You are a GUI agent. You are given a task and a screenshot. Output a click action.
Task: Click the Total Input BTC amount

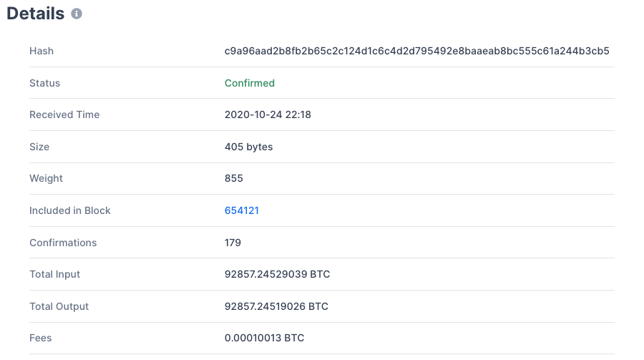[x=277, y=274]
